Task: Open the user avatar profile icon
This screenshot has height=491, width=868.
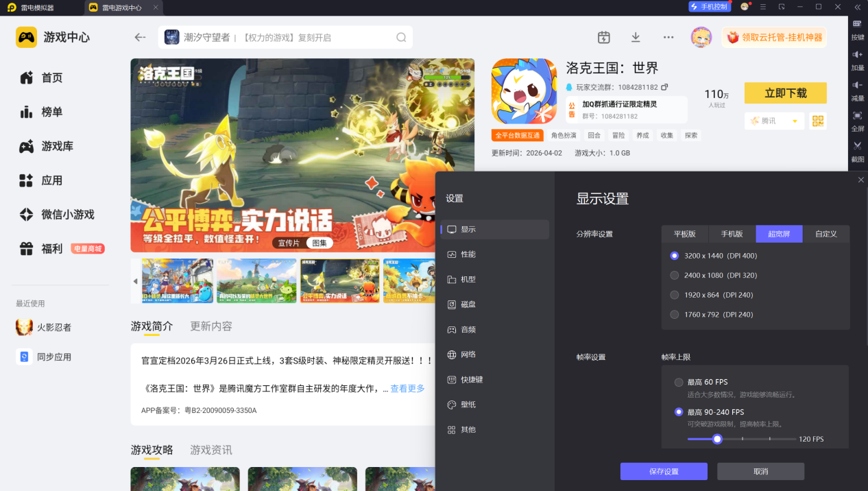Action: [701, 37]
